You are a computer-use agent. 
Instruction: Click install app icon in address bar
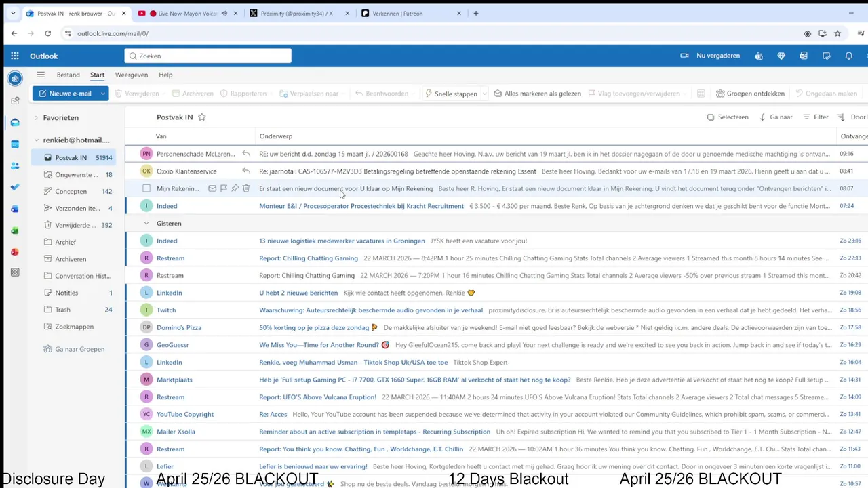(x=822, y=33)
